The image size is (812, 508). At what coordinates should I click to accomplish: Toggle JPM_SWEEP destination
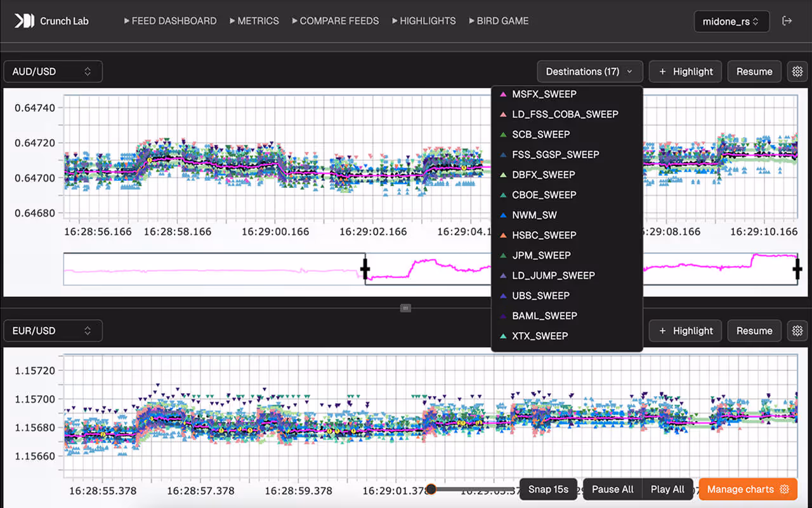[567, 255]
